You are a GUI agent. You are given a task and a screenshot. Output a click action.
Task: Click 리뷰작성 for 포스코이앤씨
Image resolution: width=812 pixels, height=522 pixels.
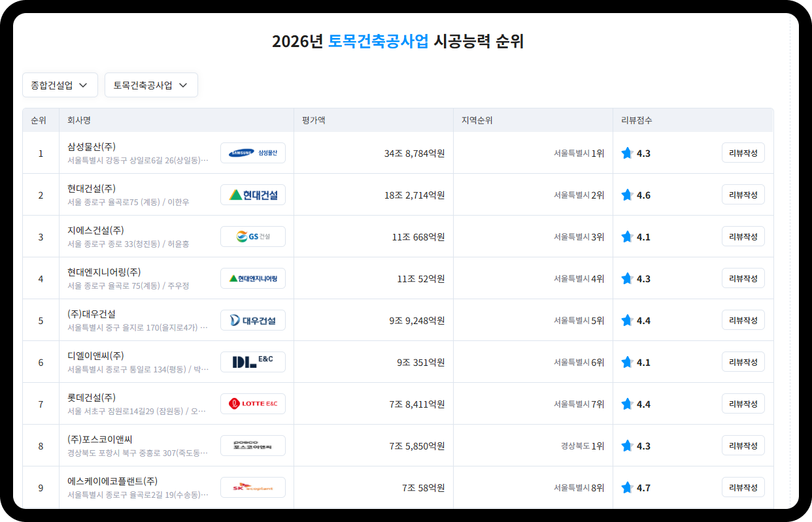[743, 446]
